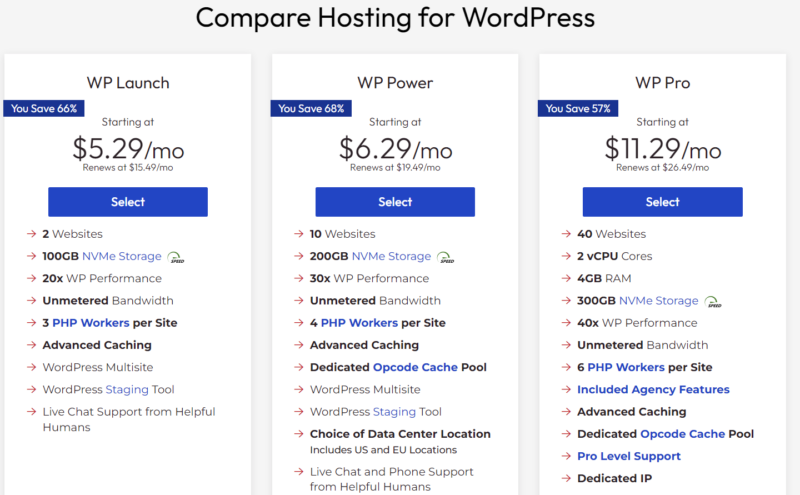Click the Renews at $15.49/mo text
This screenshot has height=495, width=800.
point(128,167)
